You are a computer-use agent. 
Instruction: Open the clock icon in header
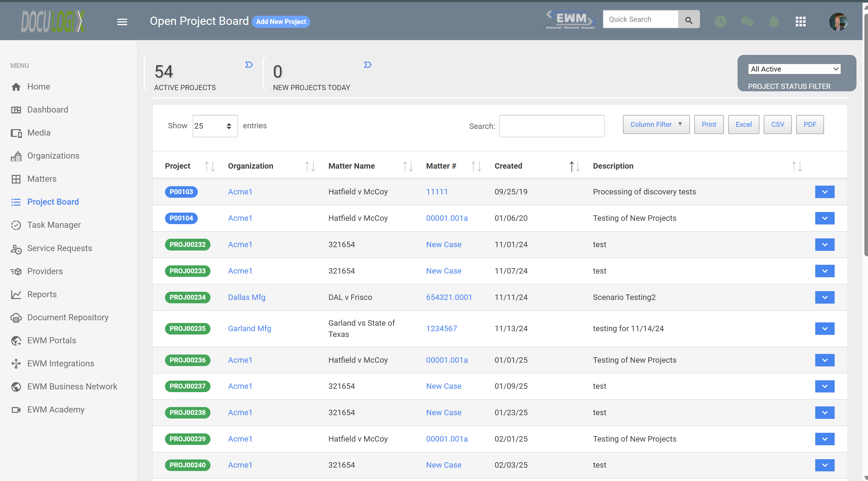point(720,22)
